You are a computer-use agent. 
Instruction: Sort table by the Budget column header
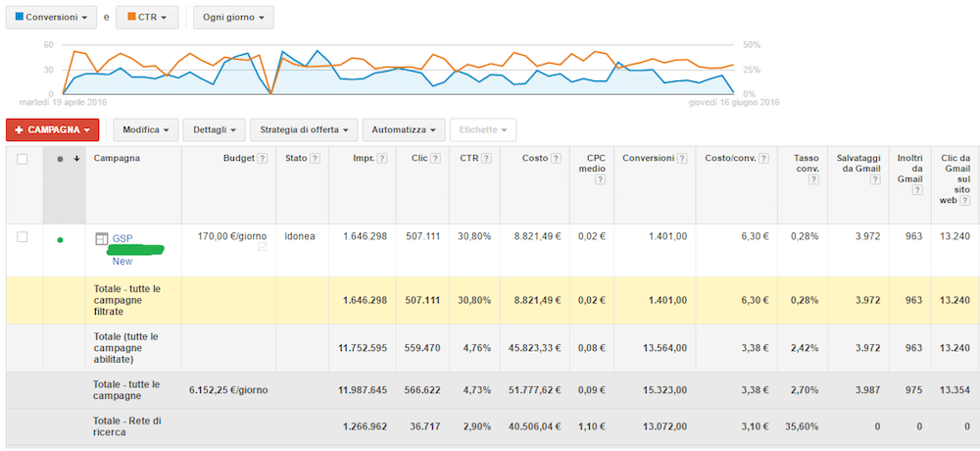coord(239,158)
